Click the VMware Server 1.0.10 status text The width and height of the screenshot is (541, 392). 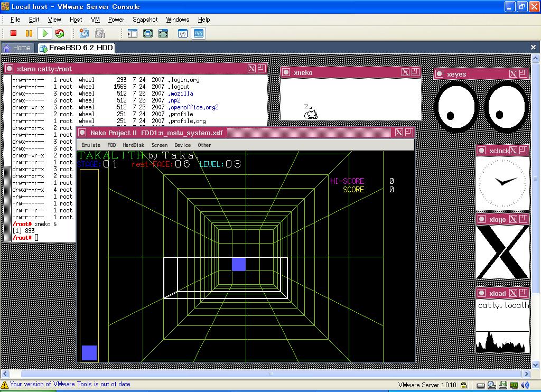pos(427,385)
